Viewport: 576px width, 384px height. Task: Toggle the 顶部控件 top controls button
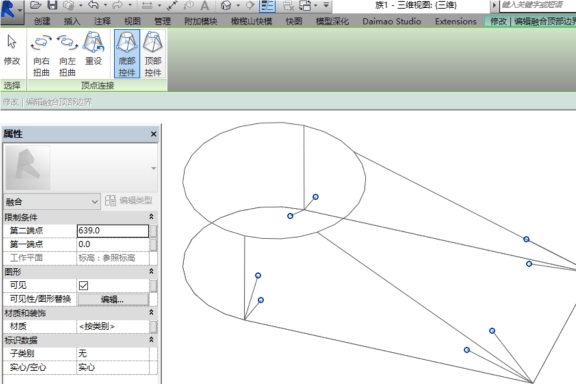[x=153, y=54]
